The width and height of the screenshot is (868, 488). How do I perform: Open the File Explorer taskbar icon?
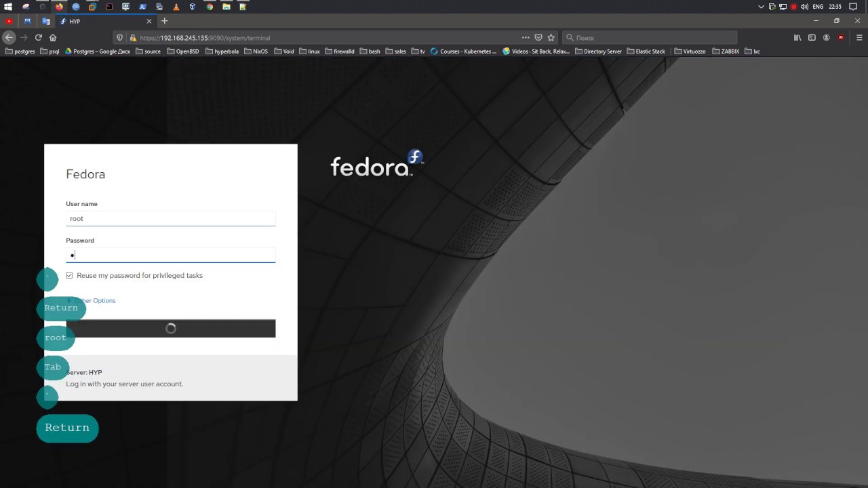pyautogui.click(x=226, y=7)
